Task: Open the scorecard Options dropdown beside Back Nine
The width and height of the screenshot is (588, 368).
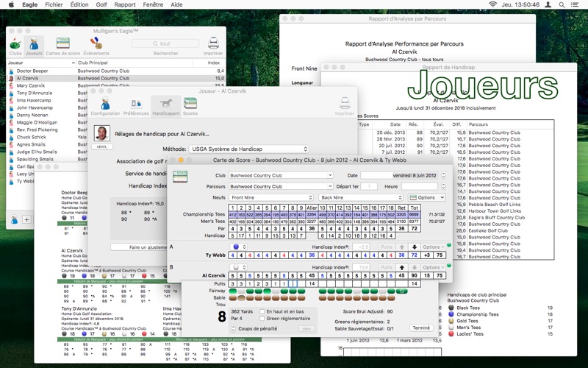Action: tap(427, 197)
